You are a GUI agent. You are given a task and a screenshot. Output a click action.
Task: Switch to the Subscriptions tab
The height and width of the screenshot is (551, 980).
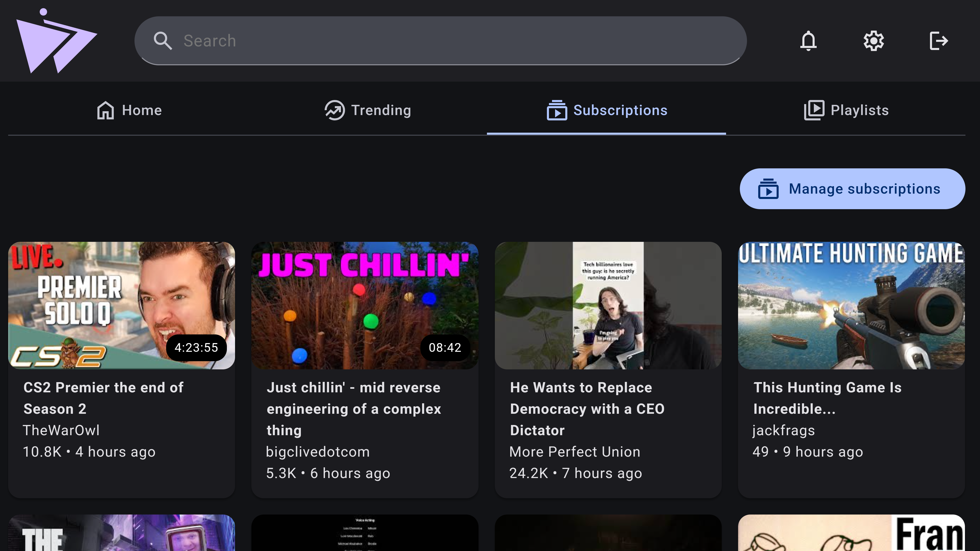(x=606, y=110)
